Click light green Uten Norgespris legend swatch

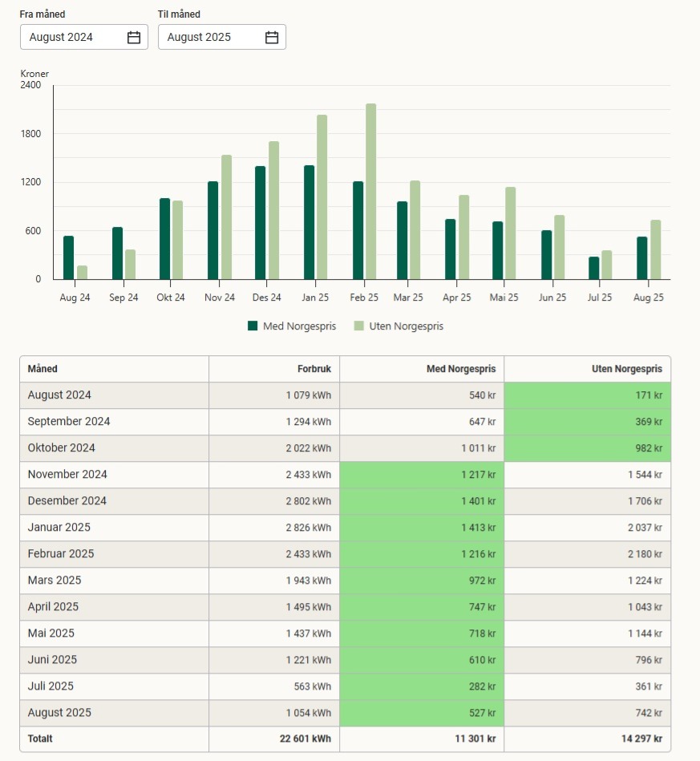click(x=359, y=326)
